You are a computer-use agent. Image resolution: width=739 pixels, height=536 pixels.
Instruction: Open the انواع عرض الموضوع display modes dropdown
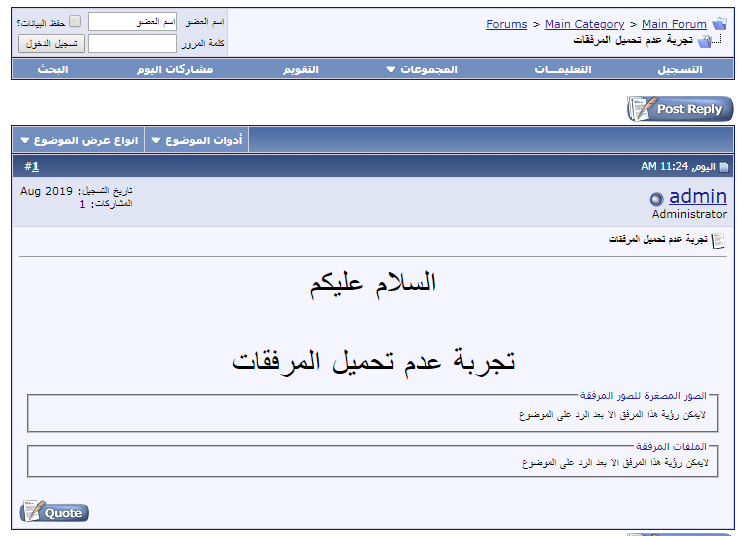pos(79,140)
